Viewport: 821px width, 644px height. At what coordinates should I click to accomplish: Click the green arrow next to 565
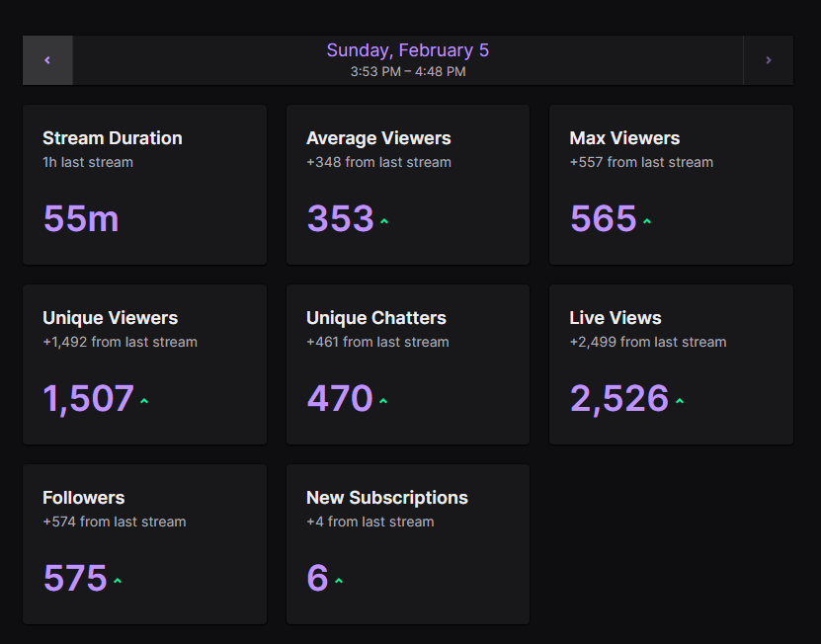pyautogui.click(x=647, y=221)
